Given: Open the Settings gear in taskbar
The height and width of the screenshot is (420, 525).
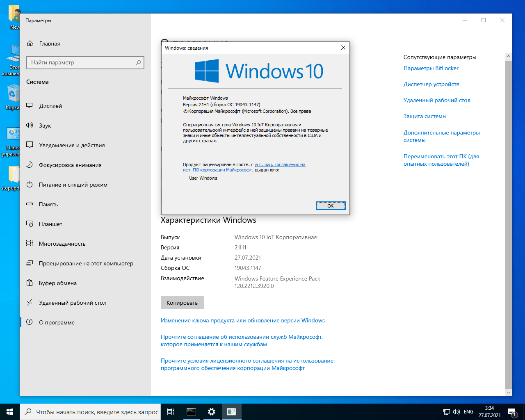Looking at the screenshot, I should tap(211, 412).
